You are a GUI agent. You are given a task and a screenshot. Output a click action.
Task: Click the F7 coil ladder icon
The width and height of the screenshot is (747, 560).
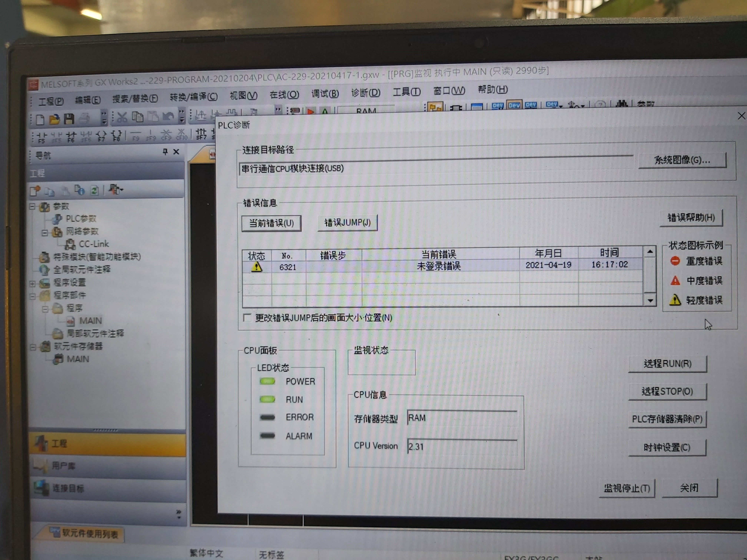point(101,136)
